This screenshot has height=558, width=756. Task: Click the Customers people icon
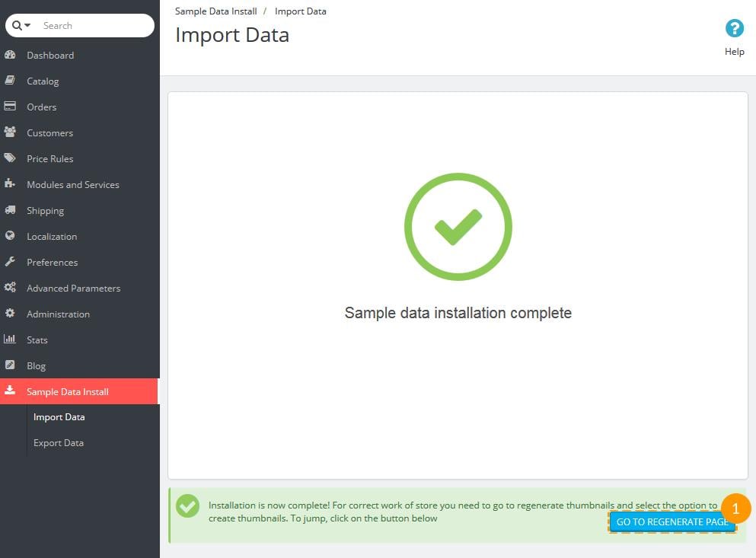click(x=10, y=133)
